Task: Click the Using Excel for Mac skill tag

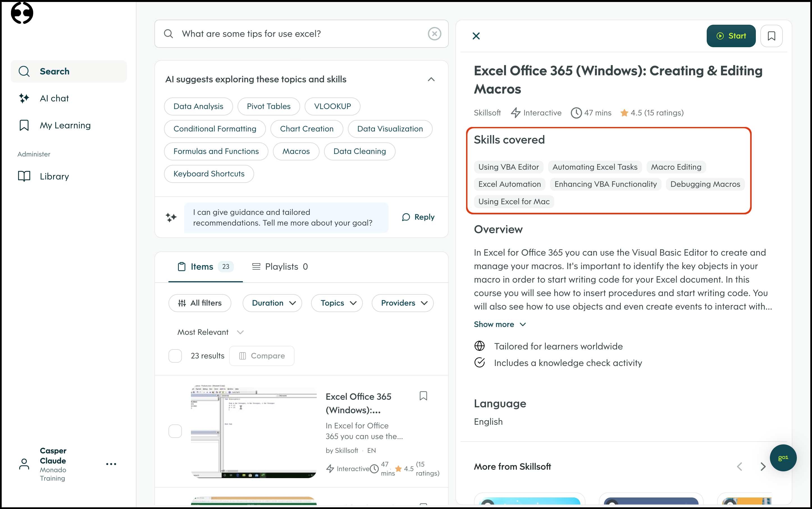Action: coord(514,202)
